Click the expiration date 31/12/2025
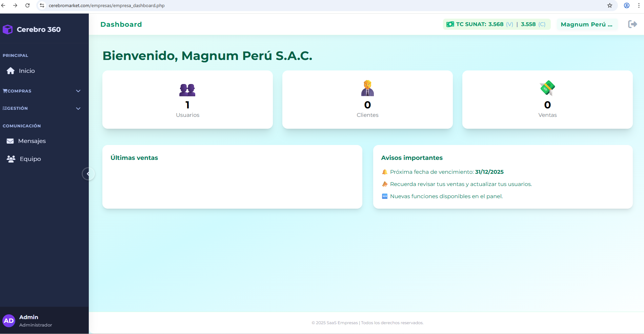Image resolution: width=644 pixels, height=334 pixels. 489,172
